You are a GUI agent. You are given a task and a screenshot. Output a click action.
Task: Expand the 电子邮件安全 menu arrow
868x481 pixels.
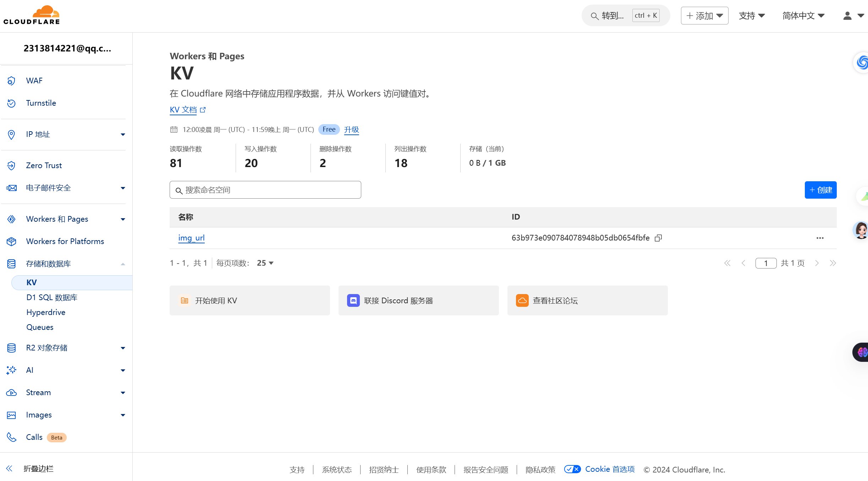[123, 188]
